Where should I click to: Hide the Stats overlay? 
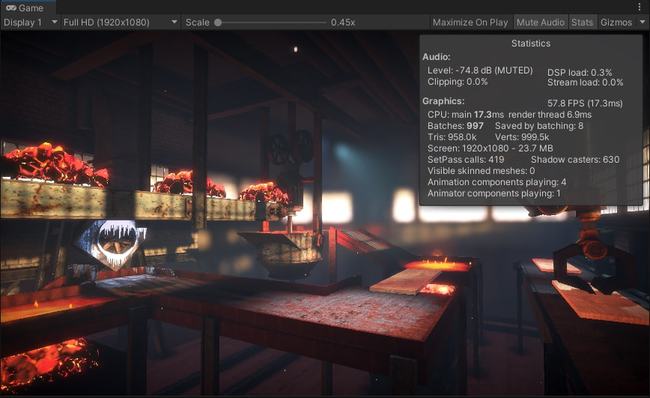tap(582, 22)
